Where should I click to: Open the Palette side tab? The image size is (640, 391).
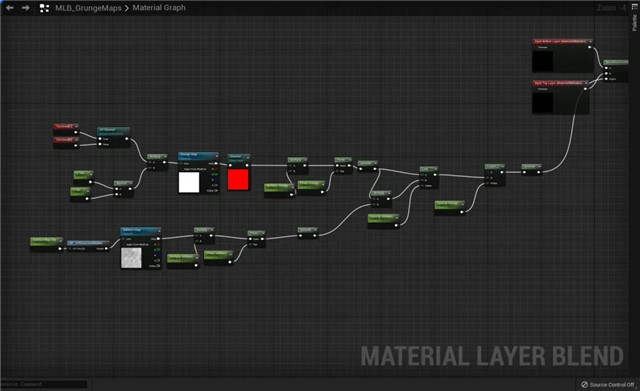635,22
